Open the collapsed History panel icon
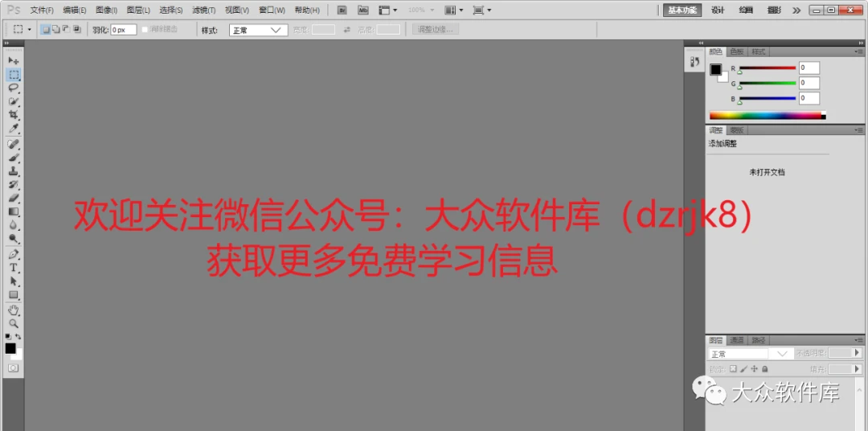Screen dimensions: 868x431 [694, 61]
